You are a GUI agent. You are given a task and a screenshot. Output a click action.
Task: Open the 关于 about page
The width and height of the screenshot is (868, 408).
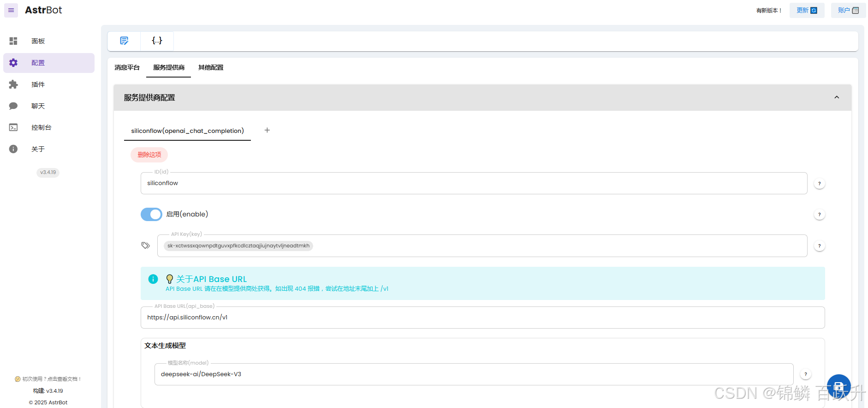(x=49, y=149)
